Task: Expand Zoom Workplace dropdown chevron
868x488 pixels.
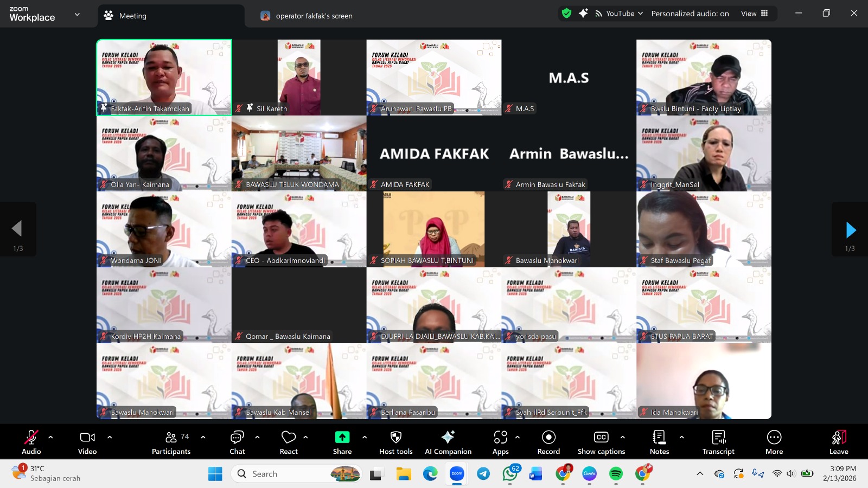Action: point(77,15)
